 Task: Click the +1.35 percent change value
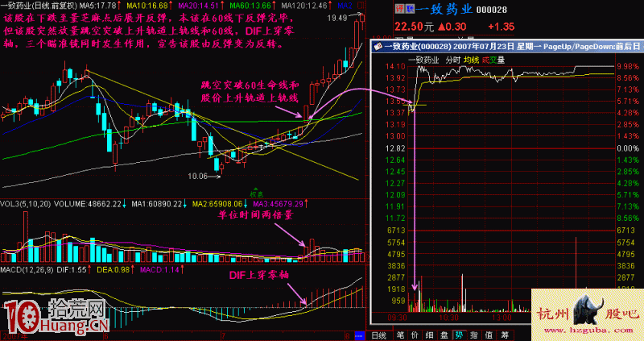pyautogui.click(x=501, y=27)
